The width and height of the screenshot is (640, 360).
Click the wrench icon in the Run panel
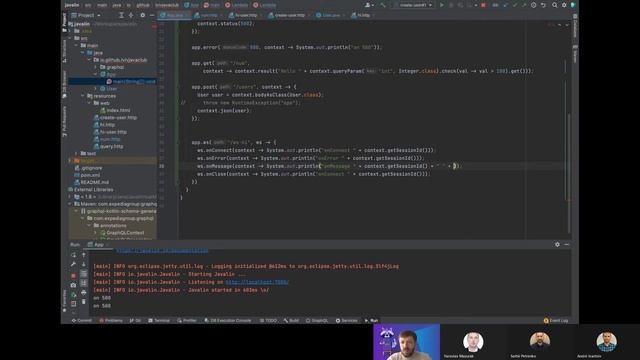click(73, 264)
